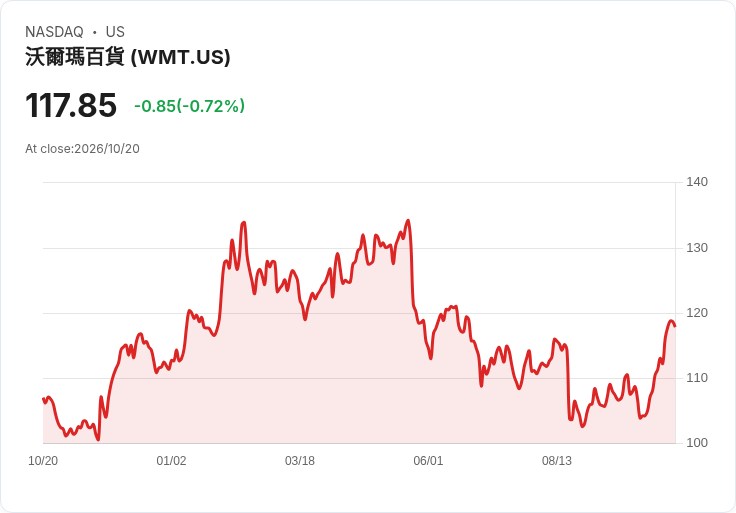Click the 06/01 date label on x-axis
736x513 pixels.
pos(428,461)
